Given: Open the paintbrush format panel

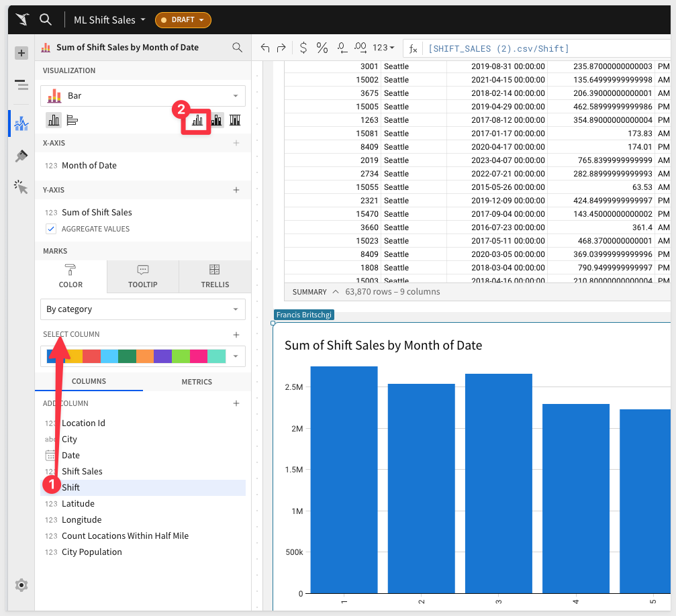Looking at the screenshot, I should click(21, 156).
